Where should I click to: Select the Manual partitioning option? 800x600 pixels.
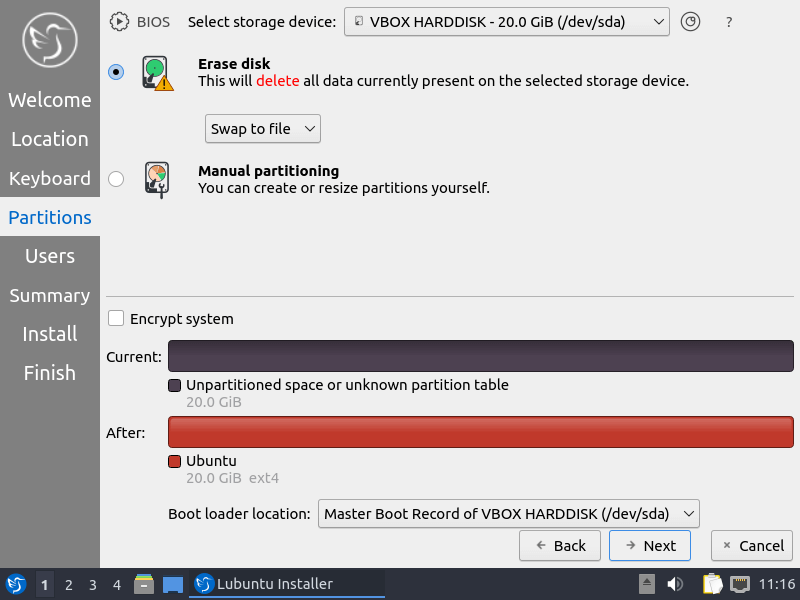pyautogui.click(x=115, y=179)
